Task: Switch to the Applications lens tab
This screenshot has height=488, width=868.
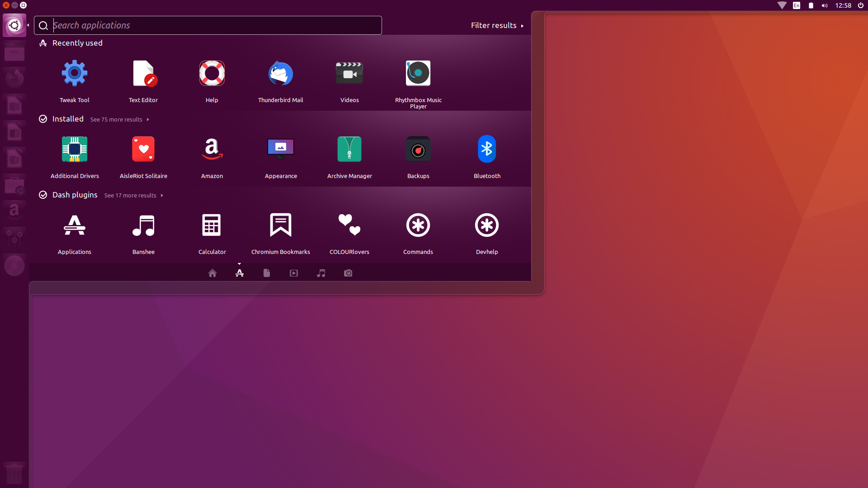Action: click(x=240, y=273)
